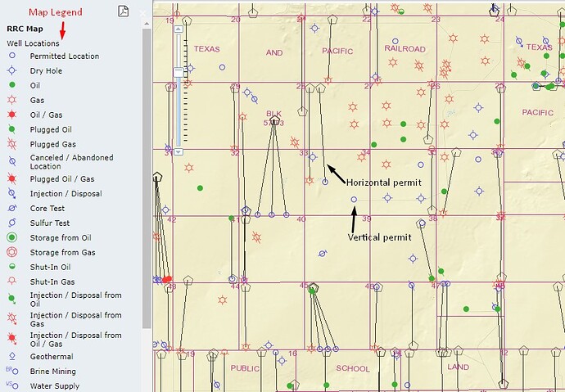The image size is (565, 392).
Task: Select the well circle marked Horizontal permit
Action: click(x=326, y=182)
